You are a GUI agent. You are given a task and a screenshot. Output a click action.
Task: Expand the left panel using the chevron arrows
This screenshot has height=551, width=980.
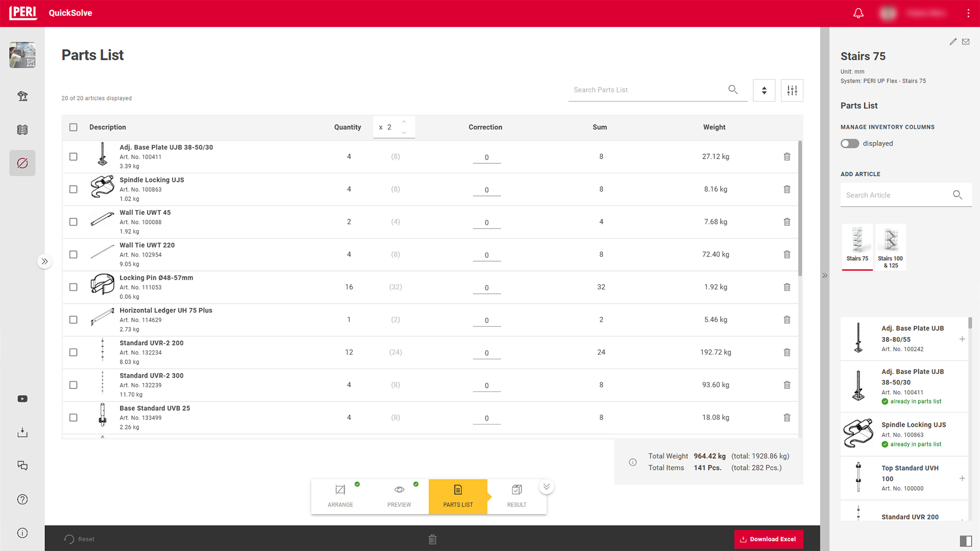(45, 261)
